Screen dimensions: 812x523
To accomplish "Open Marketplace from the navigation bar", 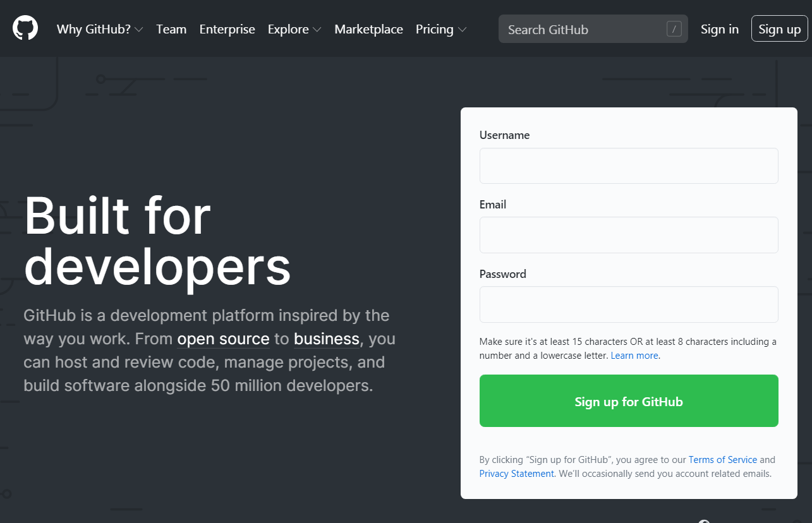I will pos(368,29).
